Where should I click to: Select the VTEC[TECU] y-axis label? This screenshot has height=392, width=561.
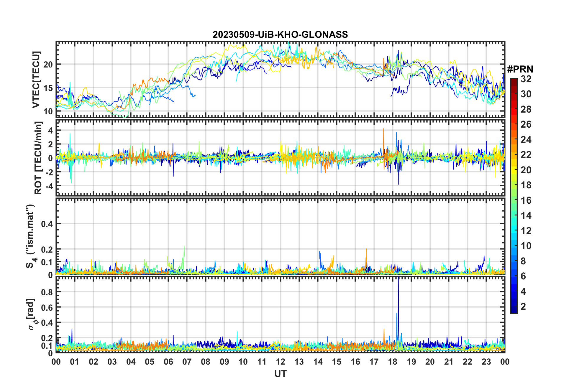click(x=36, y=80)
